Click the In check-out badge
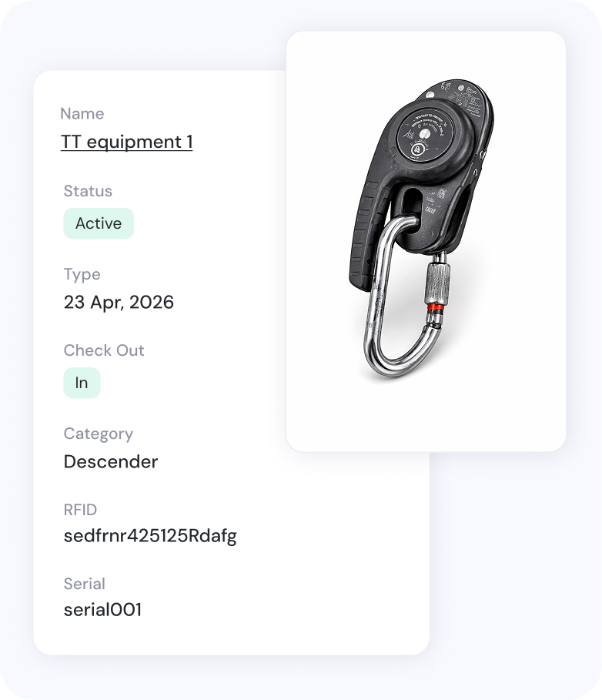 tap(82, 383)
